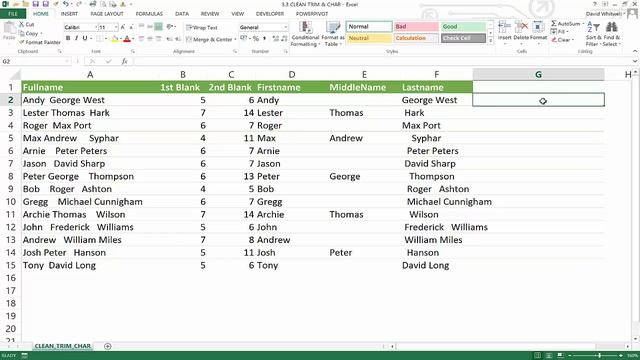Screen dimensions: 640x360
Task: Switch to the INSERT tab
Action: pos(69,14)
